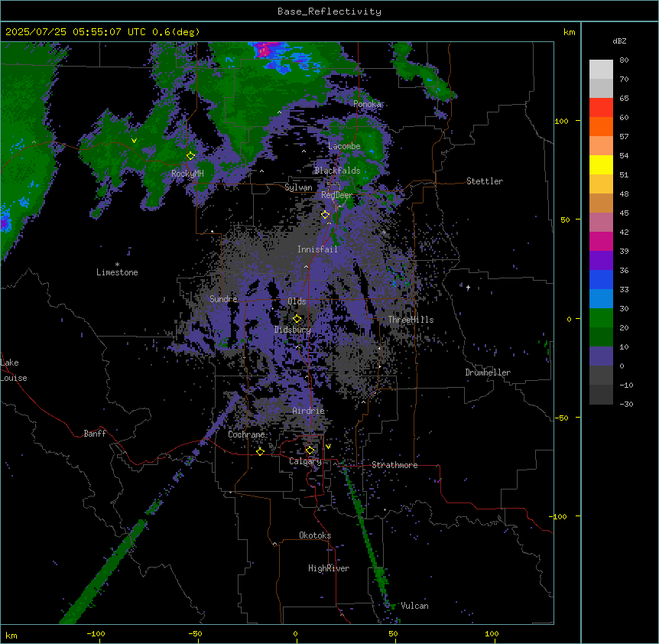
Task: Click the Lacombe city label
Action: coord(344,146)
